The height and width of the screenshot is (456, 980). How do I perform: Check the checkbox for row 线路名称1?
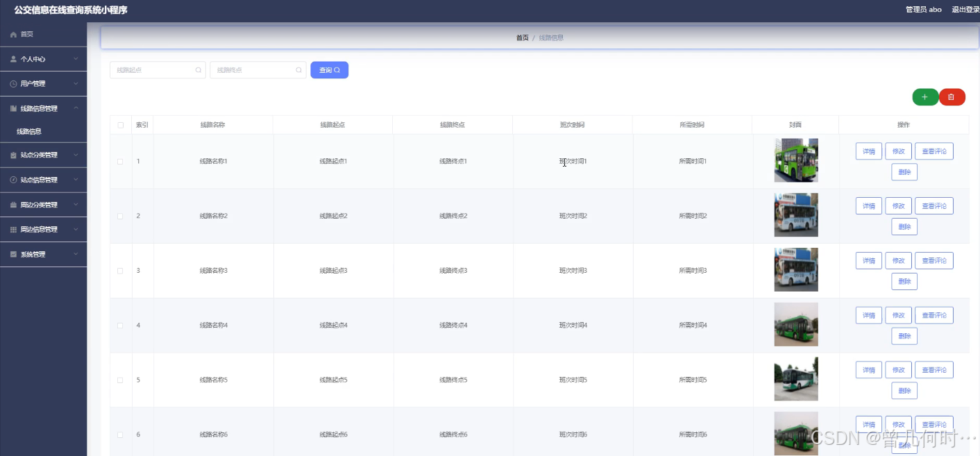pos(120,161)
